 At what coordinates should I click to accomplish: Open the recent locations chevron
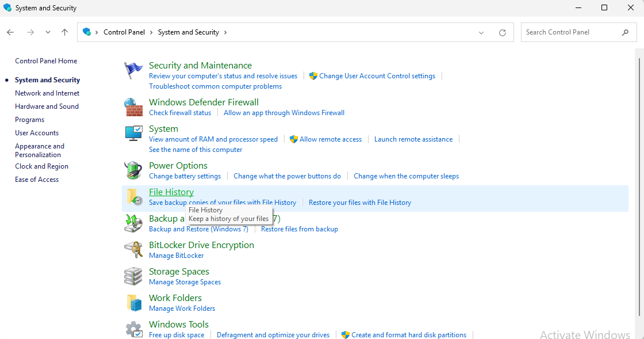48,32
